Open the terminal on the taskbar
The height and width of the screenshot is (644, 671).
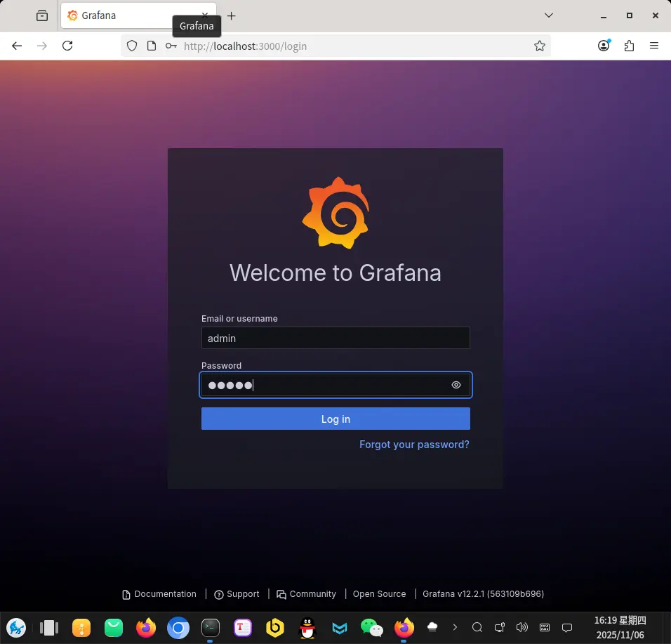click(x=210, y=628)
